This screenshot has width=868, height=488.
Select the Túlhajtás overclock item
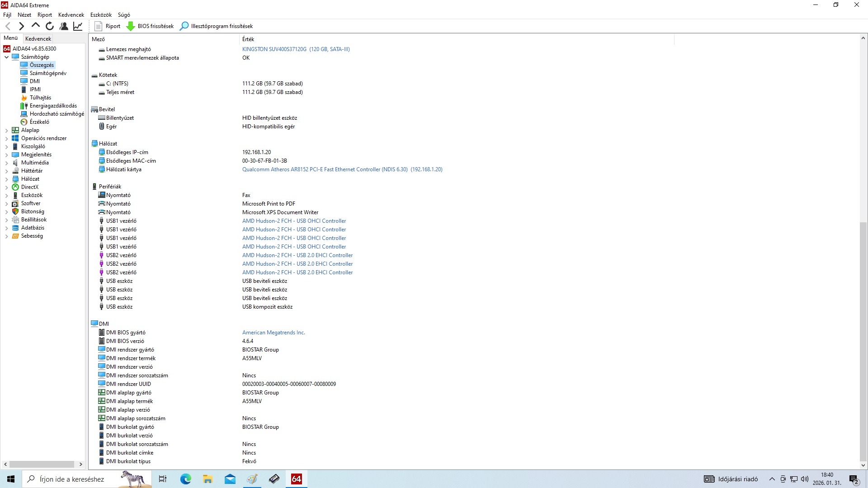[x=40, y=98]
